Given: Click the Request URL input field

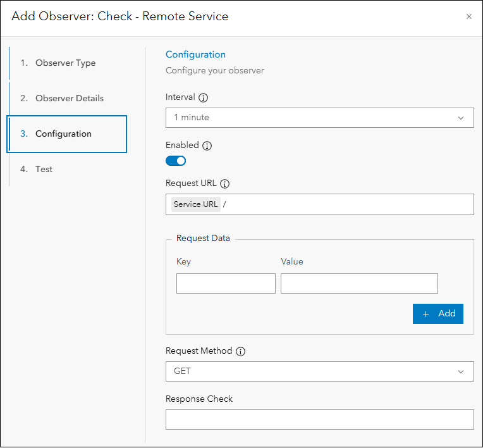Looking at the screenshot, I should tap(348, 204).
